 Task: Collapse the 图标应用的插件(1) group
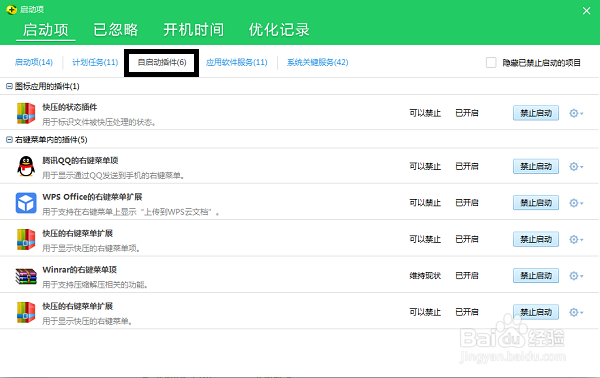pyautogui.click(x=10, y=86)
